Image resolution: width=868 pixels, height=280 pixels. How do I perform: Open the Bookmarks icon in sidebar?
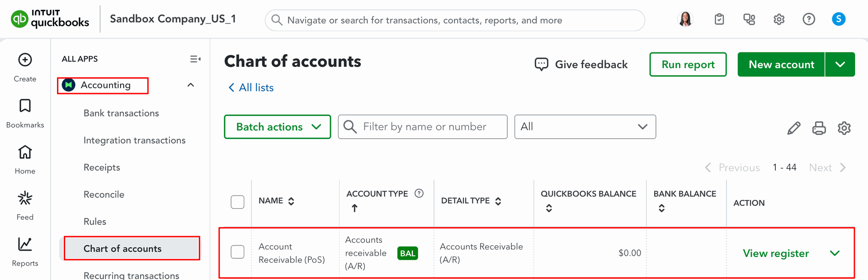pos(25,106)
